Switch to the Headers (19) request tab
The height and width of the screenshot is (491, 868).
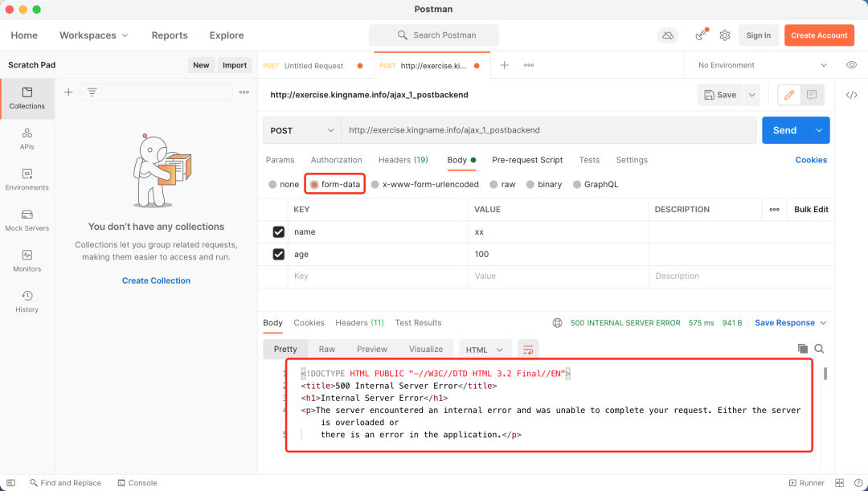[403, 160]
